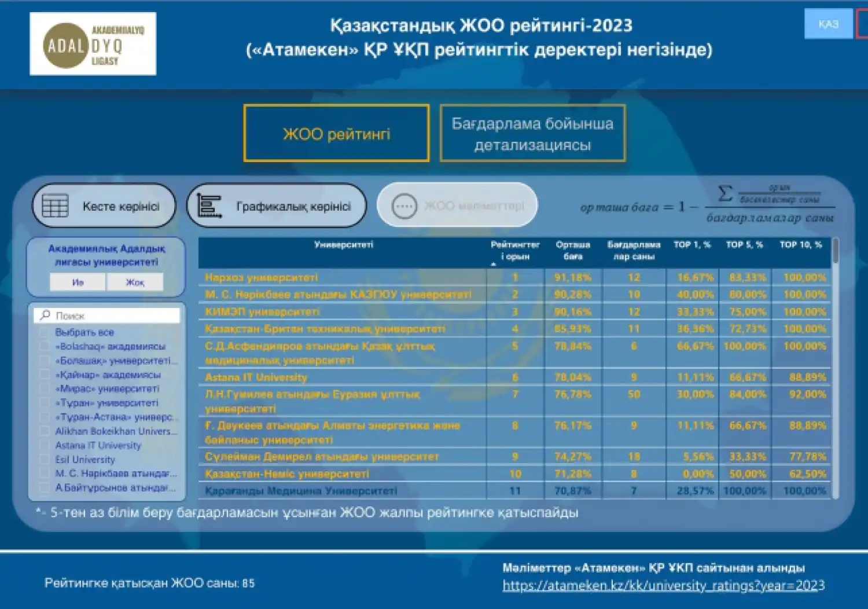Select Л.Н.Гумилев Еуразия ұлттық университеті row
This screenshot has height=609, width=868.
514,401
